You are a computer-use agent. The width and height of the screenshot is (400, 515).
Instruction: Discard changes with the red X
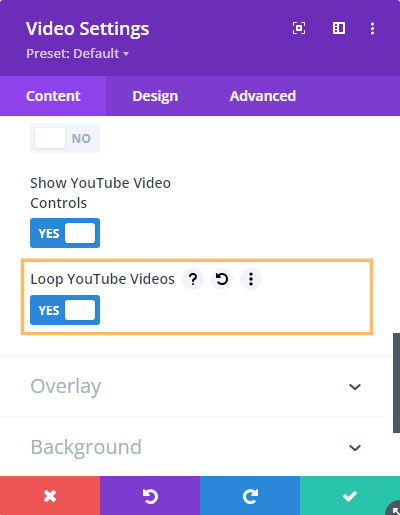50,496
